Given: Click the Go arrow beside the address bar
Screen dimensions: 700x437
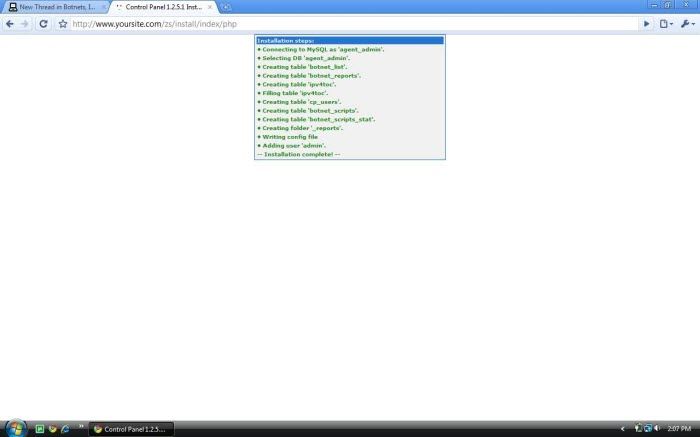Looking at the screenshot, I should [646, 23].
